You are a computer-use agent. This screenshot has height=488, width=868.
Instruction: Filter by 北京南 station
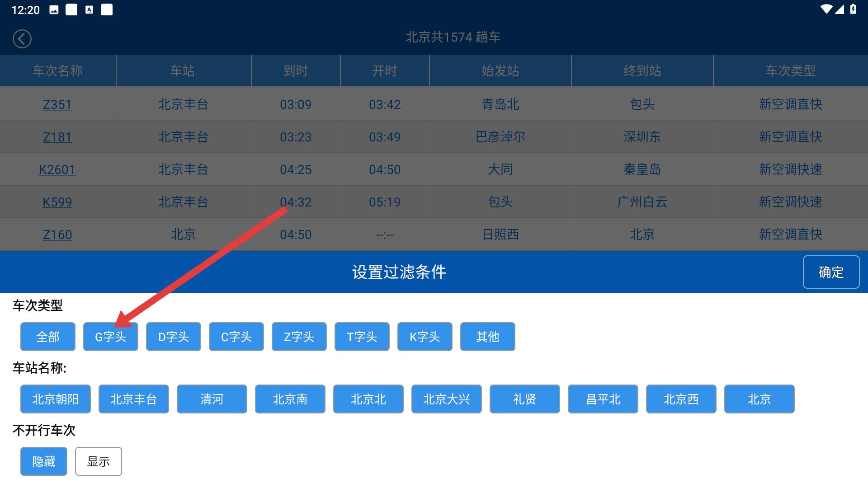click(x=290, y=399)
